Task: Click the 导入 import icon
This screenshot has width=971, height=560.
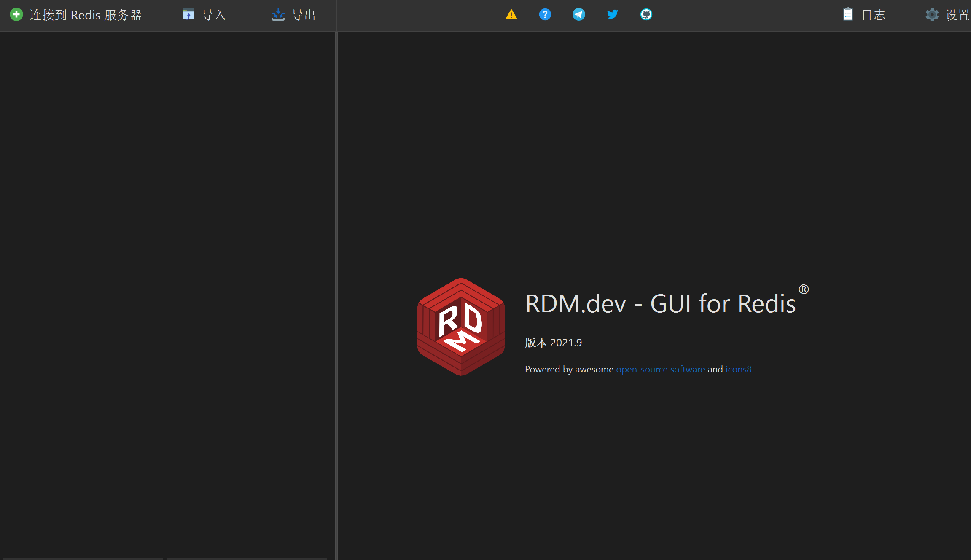Action: pos(188,14)
